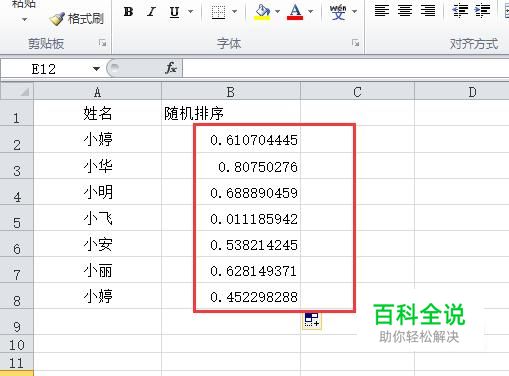Decrease indent
Screen dimensions: 509x376
point(460,11)
